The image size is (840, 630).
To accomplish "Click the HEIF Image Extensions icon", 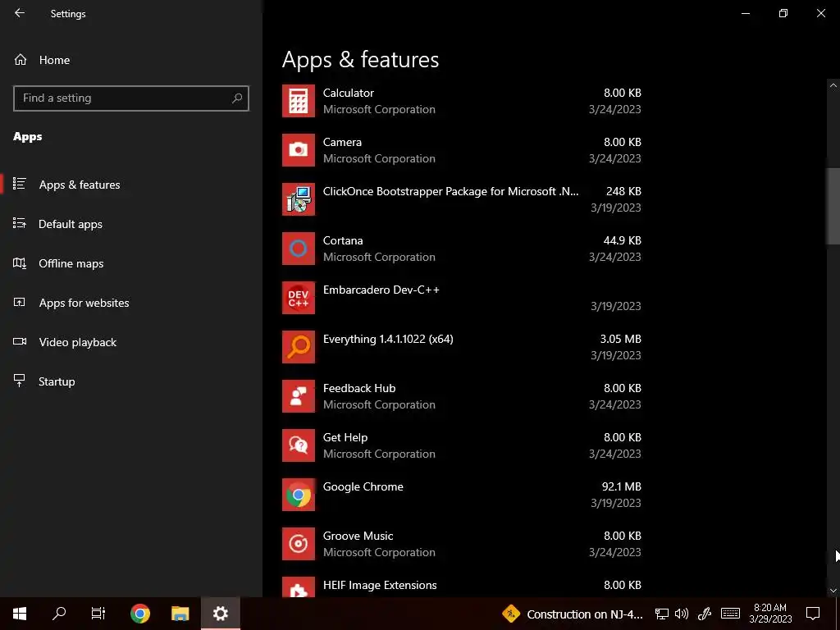I will click(x=299, y=587).
